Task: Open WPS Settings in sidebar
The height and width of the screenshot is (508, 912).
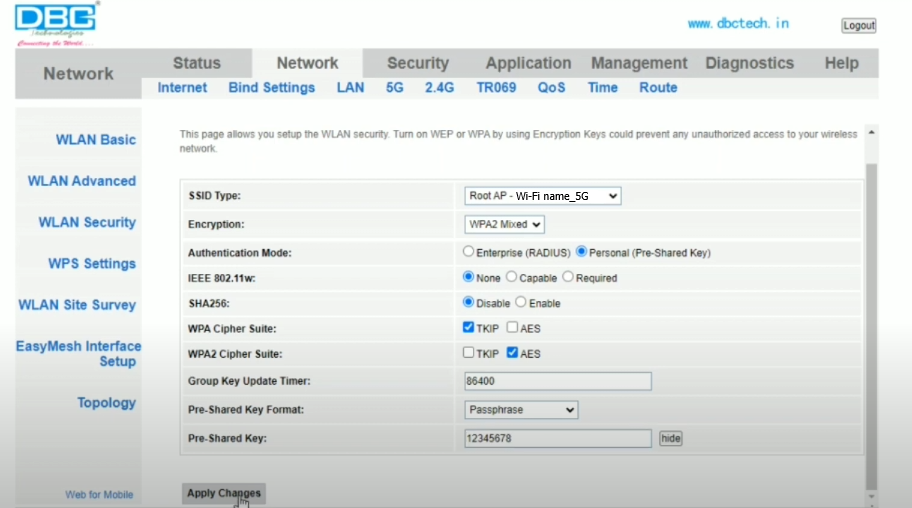Action: (x=92, y=264)
